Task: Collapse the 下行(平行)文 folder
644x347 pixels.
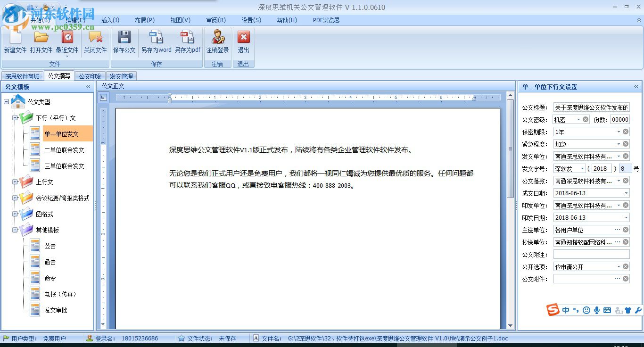Action: click(15, 118)
